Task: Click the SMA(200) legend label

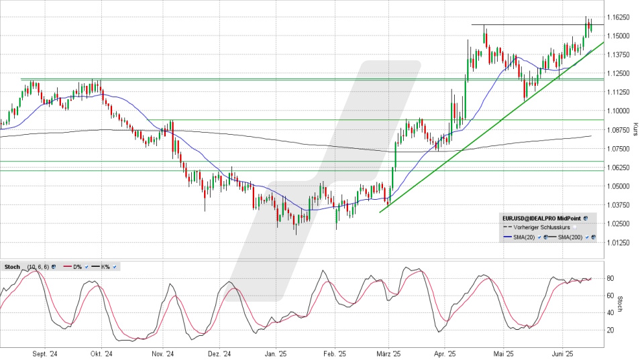Action: tap(570, 237)
